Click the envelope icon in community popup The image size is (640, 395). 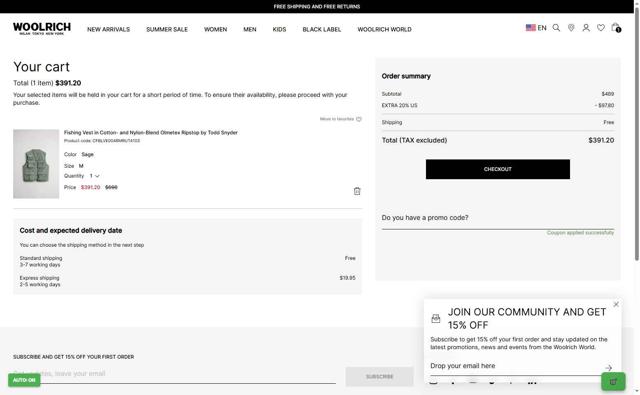click(x=436, y=319)
